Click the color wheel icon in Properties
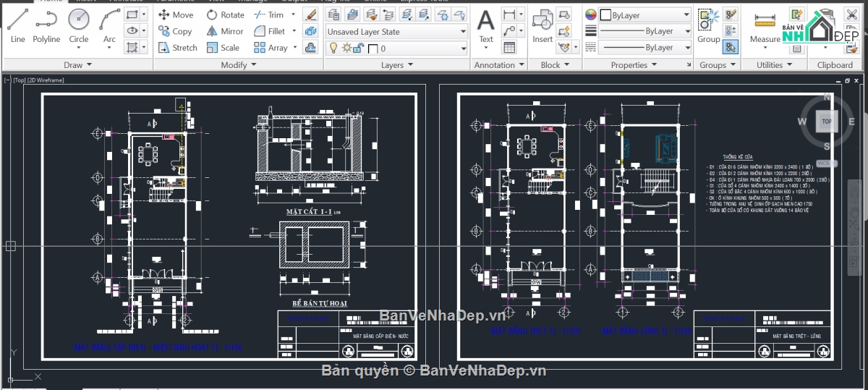This screenshot has width=868, height=390. coord(590,14)
